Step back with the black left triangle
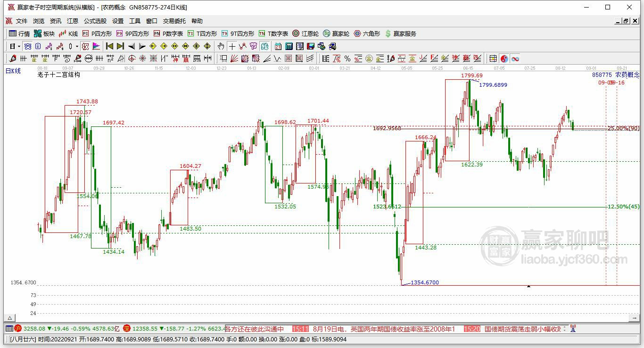The height and width of the screenshot is (348, 644). 132,46
